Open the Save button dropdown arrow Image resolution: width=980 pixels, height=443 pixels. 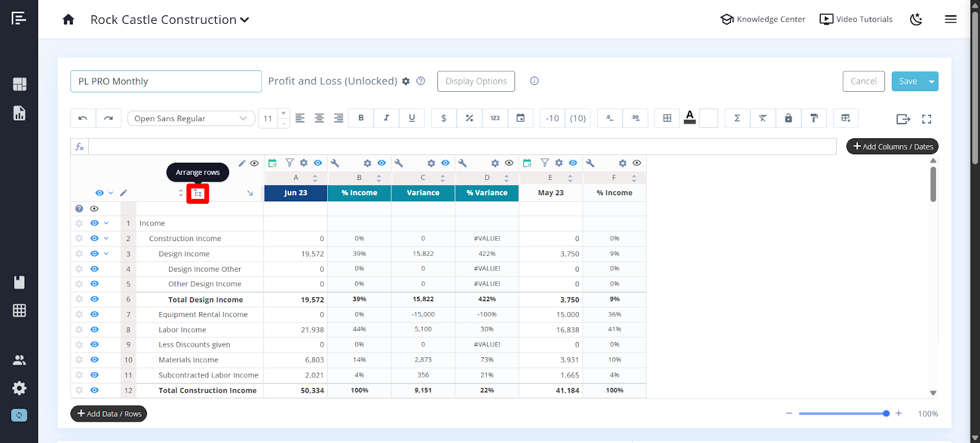[x=932, y=81]
